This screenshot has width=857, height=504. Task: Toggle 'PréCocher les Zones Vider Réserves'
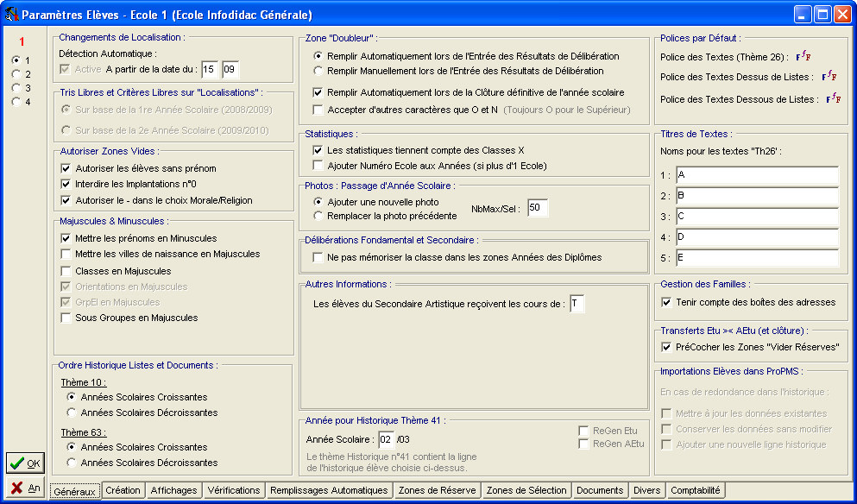(666, 347)
